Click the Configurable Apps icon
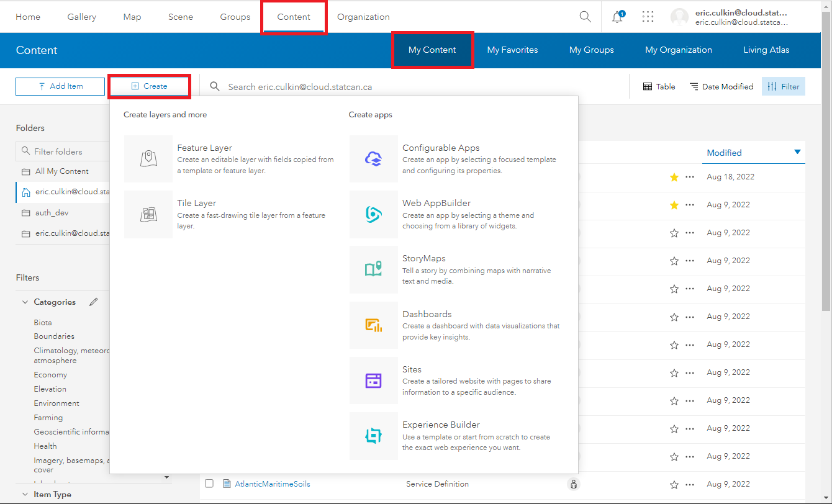The image size is (832, 504). pyautogui.click(x=374, y=159)
